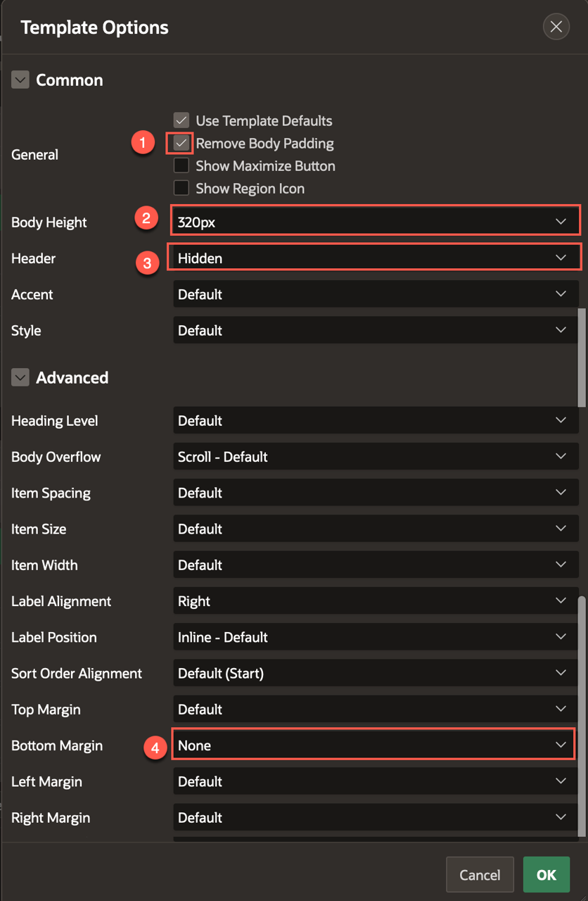Change the Style dropdown value

click(x=375, y=330)
